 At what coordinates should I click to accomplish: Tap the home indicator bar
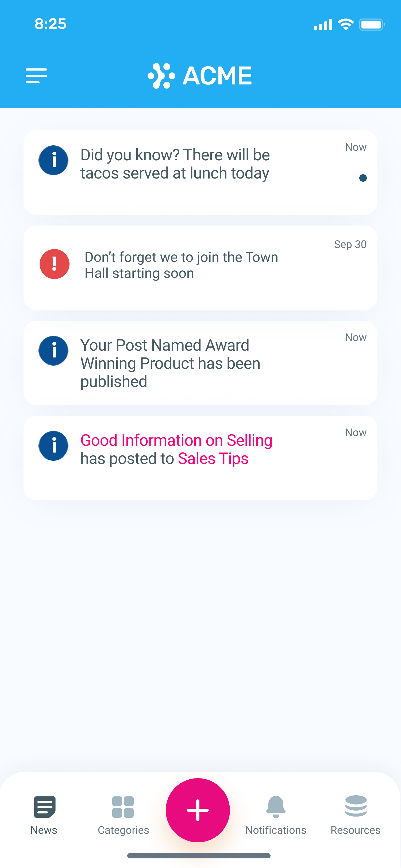coord(199,855)
